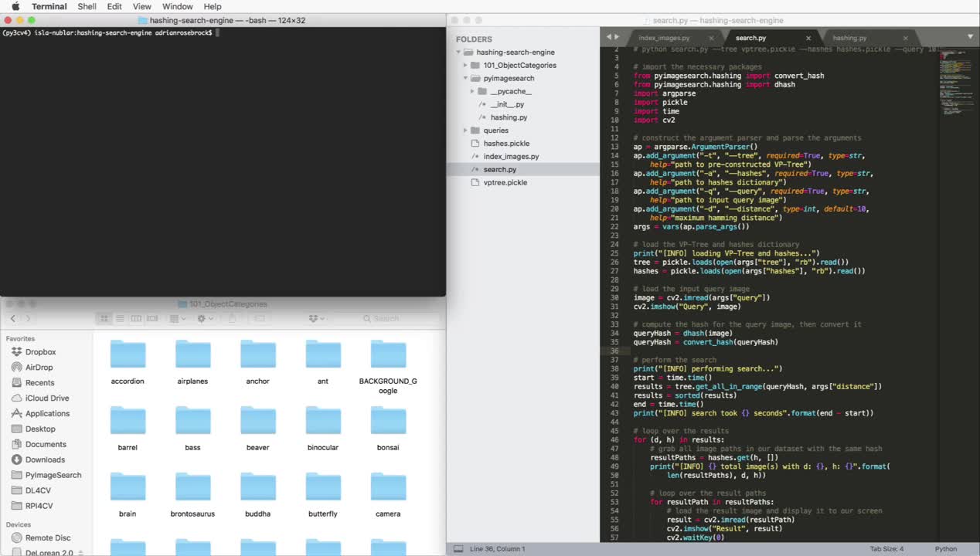Viewport: 980px width, 556px height.
Task: Click the tab history forward arrow
Action: (617, 37)
